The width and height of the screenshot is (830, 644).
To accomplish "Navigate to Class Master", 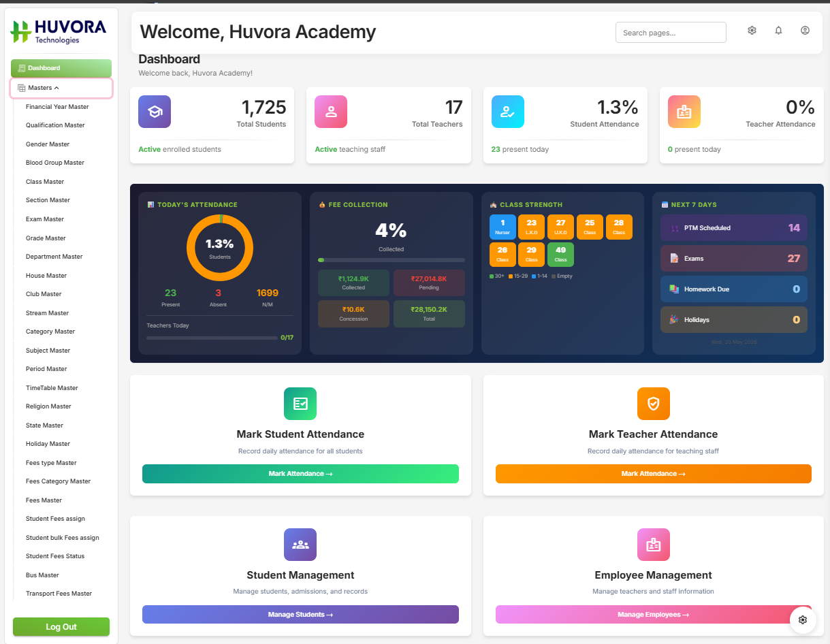I will coord(45,182).
